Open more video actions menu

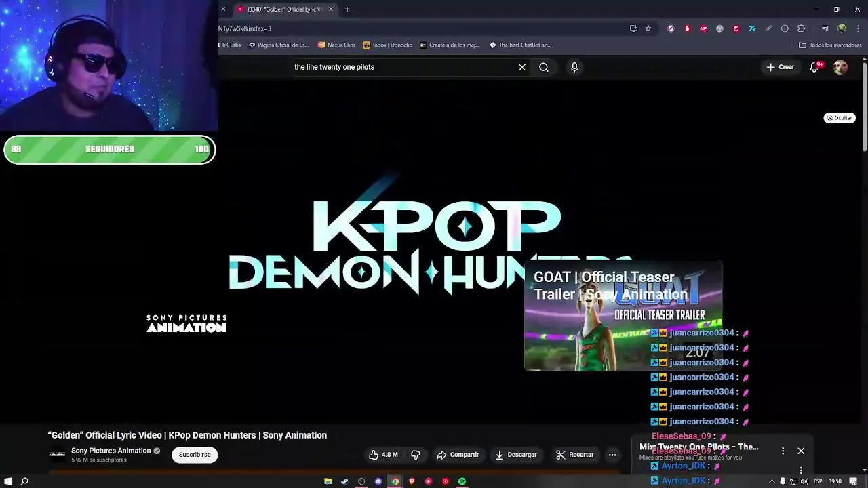[612, 455]
